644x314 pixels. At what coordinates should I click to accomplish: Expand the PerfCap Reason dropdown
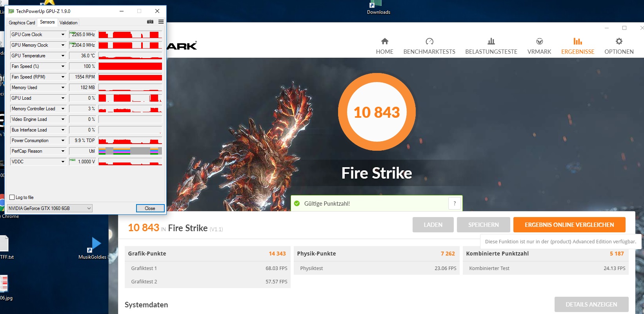pos(63,151)
